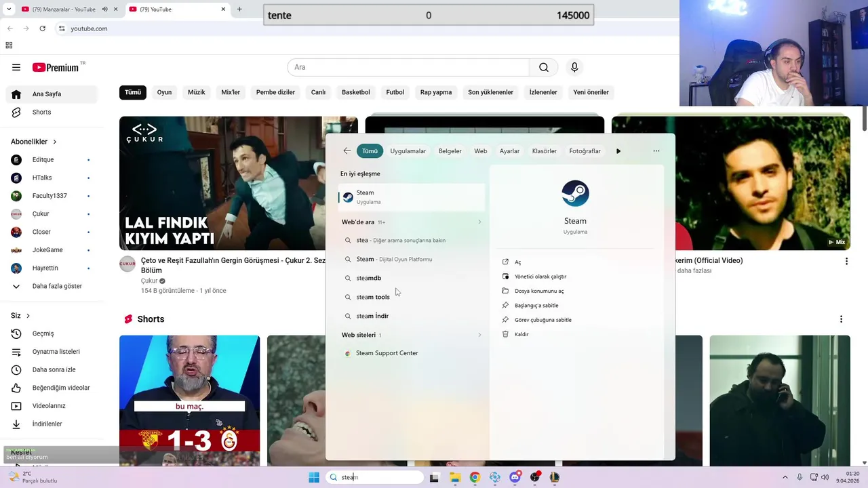Open Discord from the taskbar
Screen dimensions: 868x488
click(515, 477)
